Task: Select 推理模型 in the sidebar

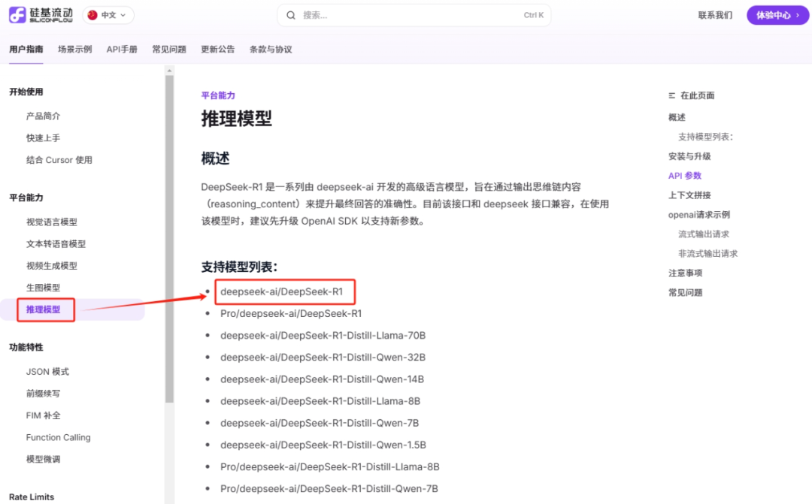Action: (x=44, y=309)
